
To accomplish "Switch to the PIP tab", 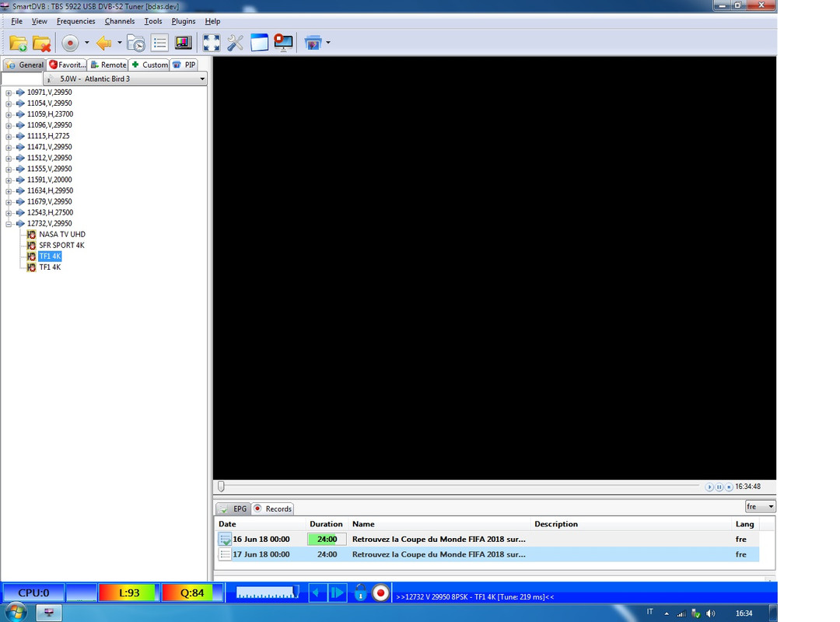I will 184,65.
